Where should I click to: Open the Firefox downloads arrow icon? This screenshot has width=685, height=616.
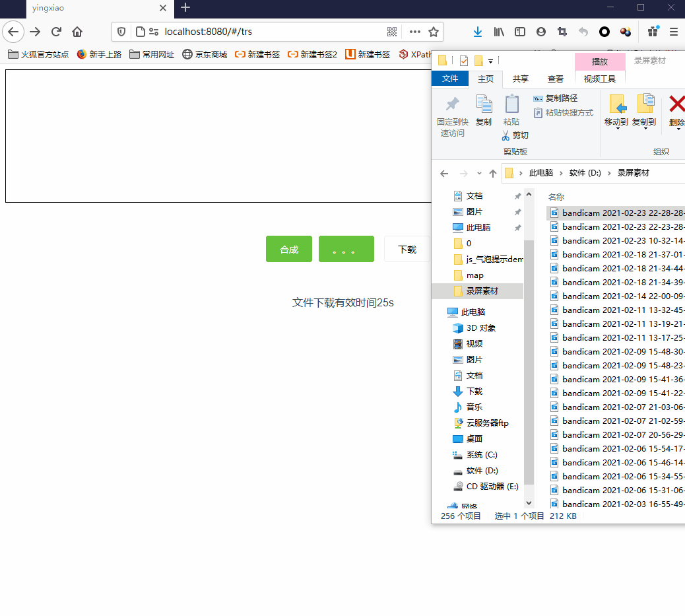pos(478,32)
